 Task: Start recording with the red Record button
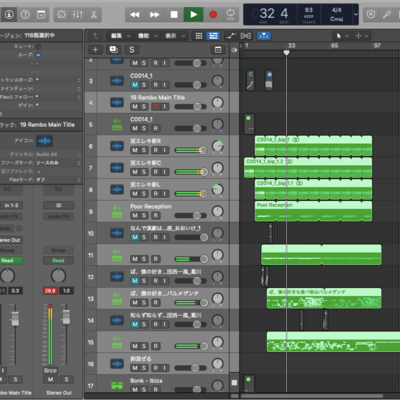point(213,15)
